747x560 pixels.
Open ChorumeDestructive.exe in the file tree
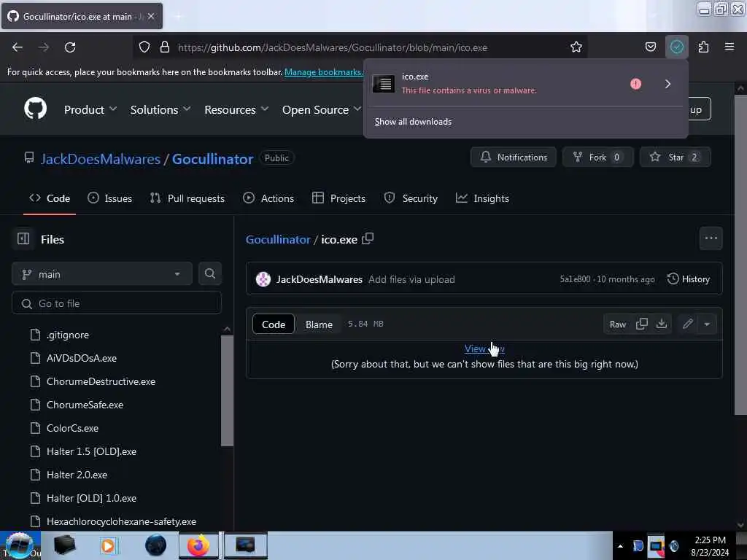(x=101, y=381)
